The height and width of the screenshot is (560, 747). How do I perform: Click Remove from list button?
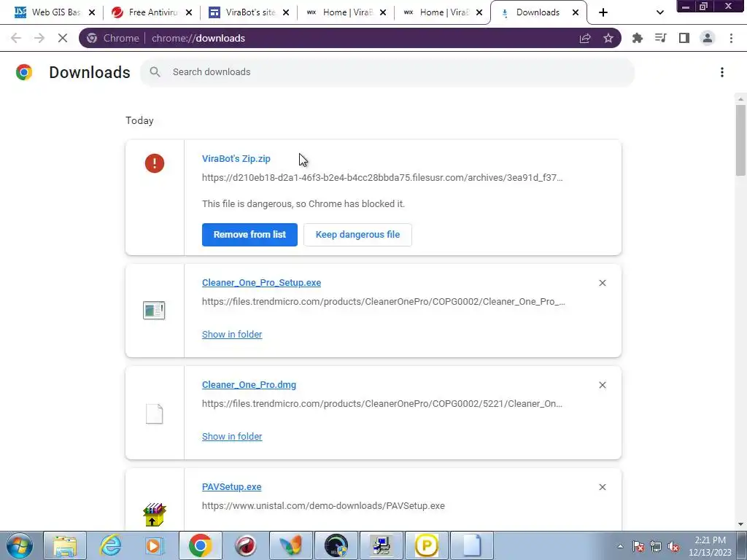coord(249,235)
